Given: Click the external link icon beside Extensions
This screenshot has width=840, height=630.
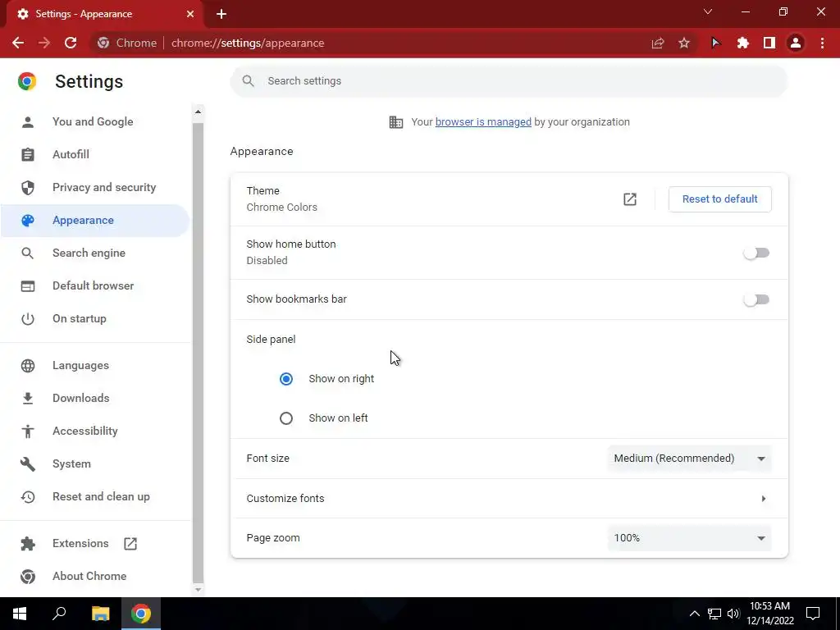Looking at the screenshot, I should tap(130, 544).
